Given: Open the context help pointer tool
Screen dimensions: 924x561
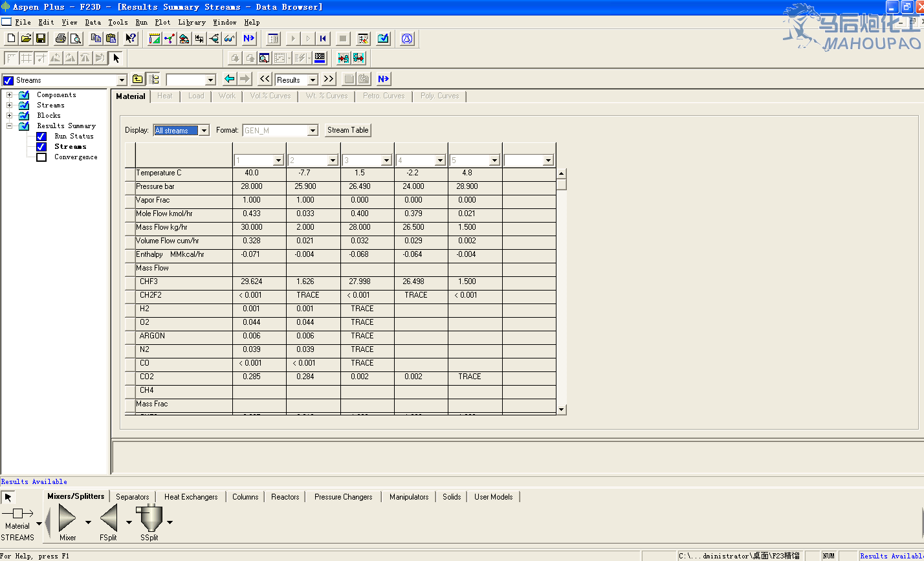Looking at the screenshot, I should pos(131,39).
